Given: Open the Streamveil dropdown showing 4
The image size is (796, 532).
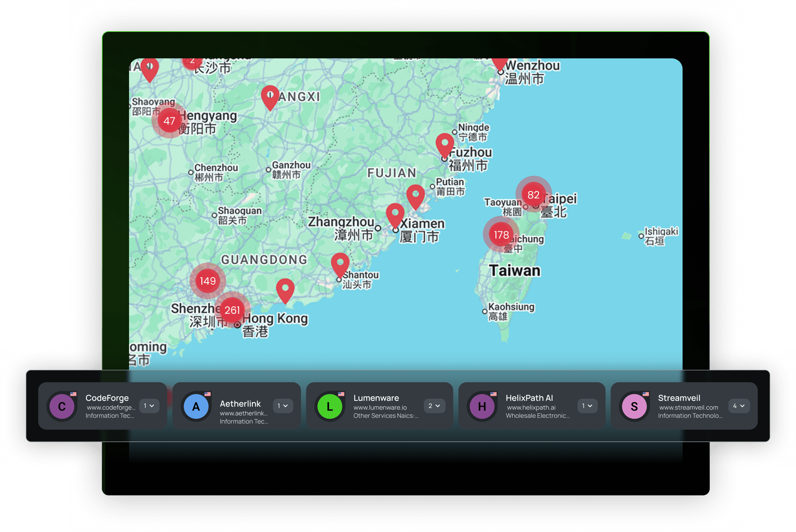Looking at the screenshot, I should (739, 406).
